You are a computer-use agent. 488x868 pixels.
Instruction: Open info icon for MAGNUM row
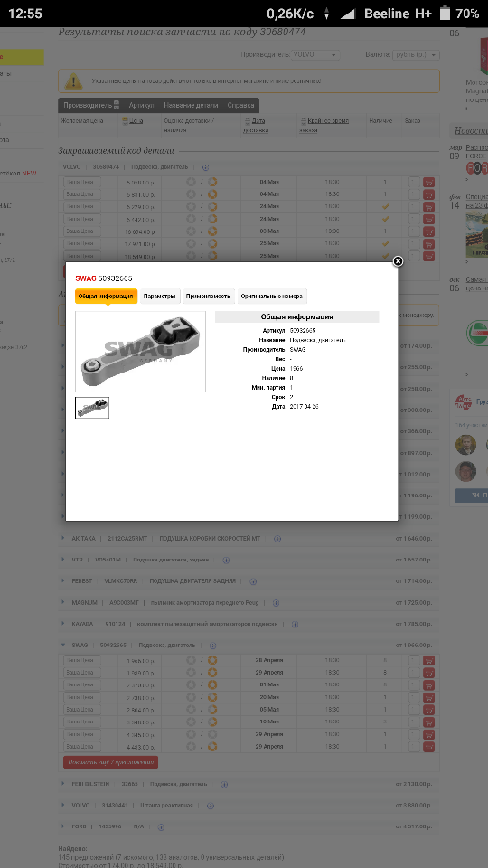pos(278,602)
